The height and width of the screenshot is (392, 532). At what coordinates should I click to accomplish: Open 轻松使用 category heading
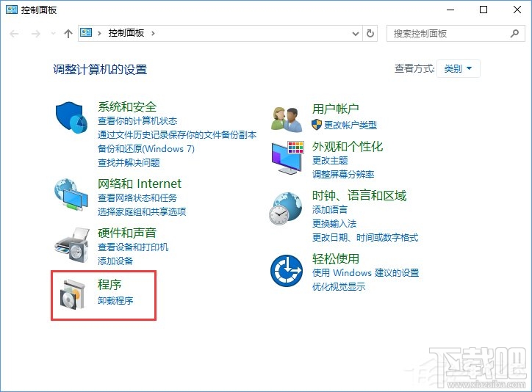[336, 258]
